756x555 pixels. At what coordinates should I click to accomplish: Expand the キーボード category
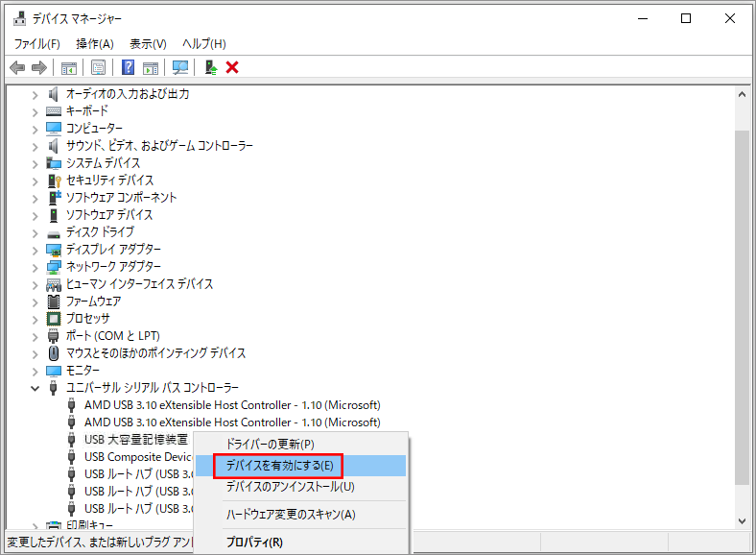pos(35,112)
